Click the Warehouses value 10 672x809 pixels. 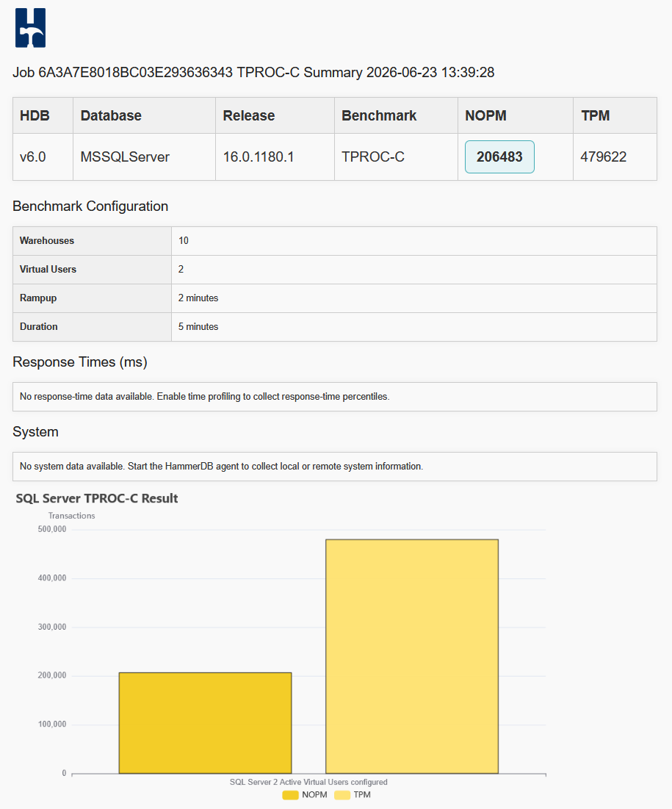(x=184, y=241)
